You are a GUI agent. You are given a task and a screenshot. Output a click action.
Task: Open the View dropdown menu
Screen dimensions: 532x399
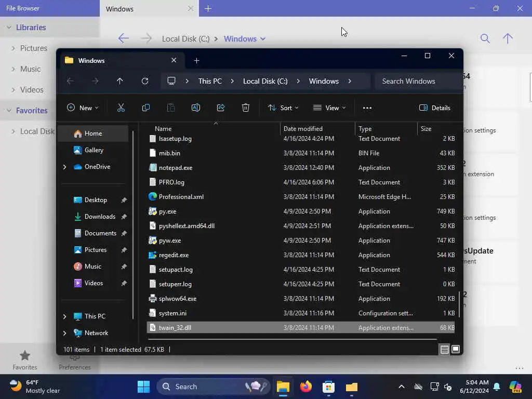click(329, 108)
